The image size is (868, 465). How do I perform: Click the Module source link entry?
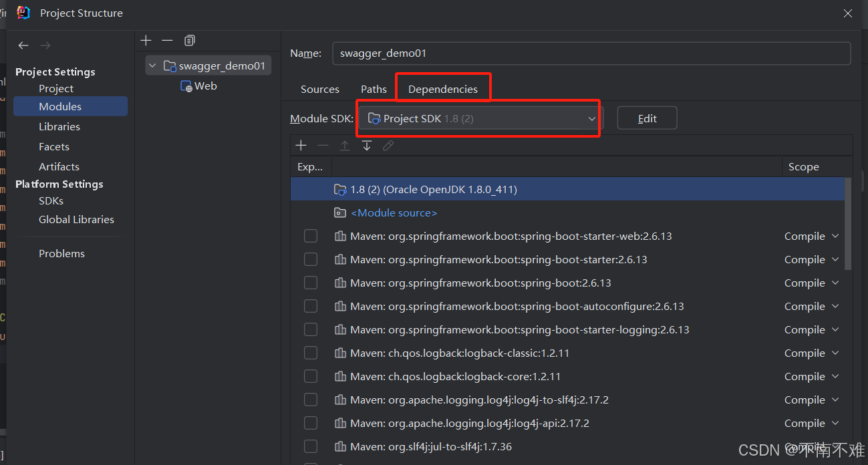(394, 212)
